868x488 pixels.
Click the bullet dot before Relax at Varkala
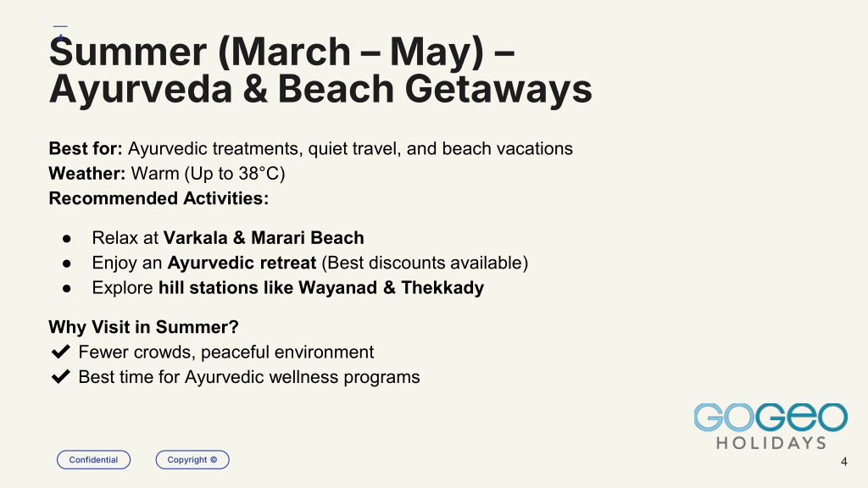67,238
